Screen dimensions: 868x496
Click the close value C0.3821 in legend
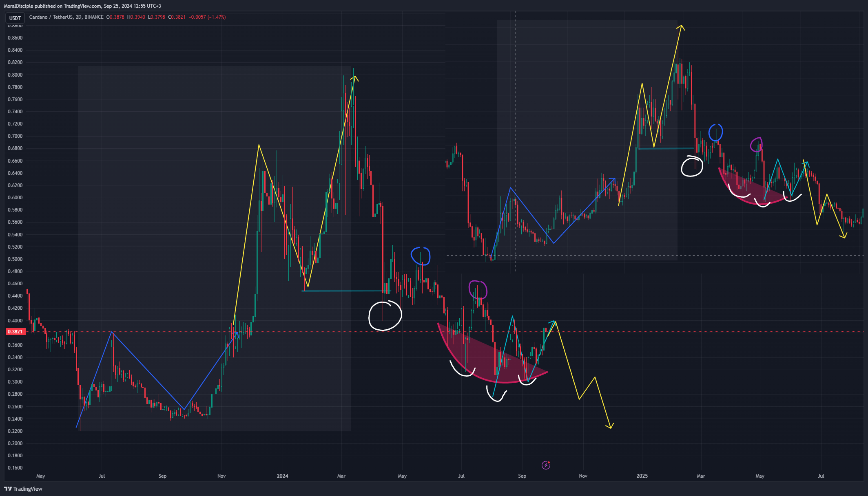(x=177, y=17)
